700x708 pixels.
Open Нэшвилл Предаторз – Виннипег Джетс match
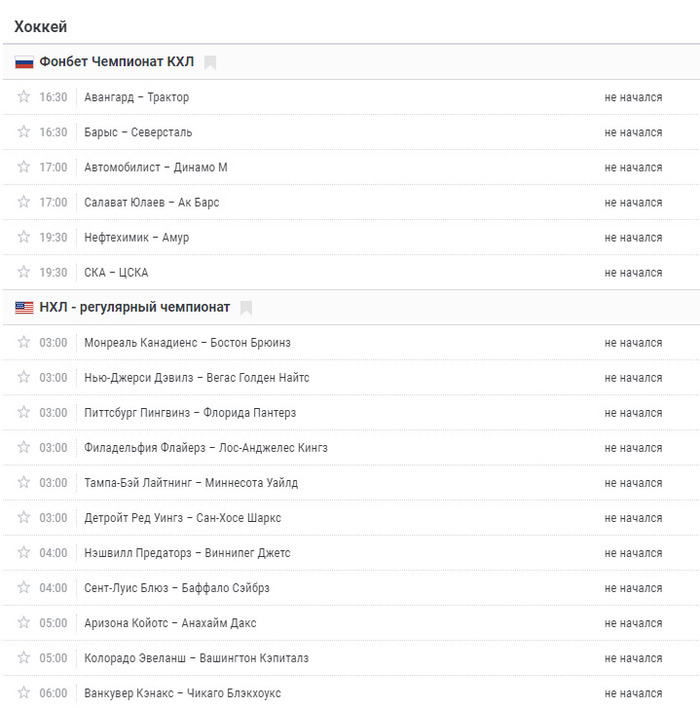187,553
